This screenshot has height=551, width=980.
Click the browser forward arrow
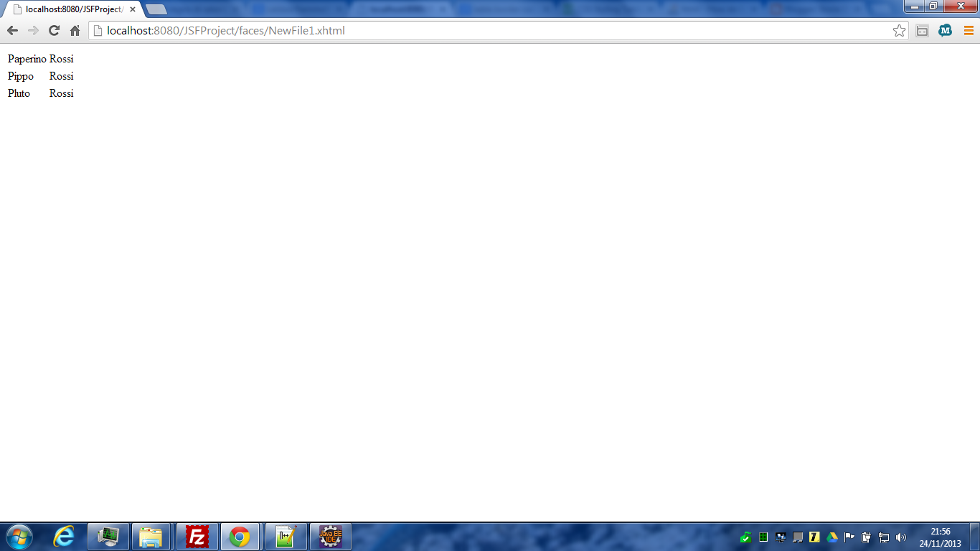pyautogui.click(x=33, y=30)
